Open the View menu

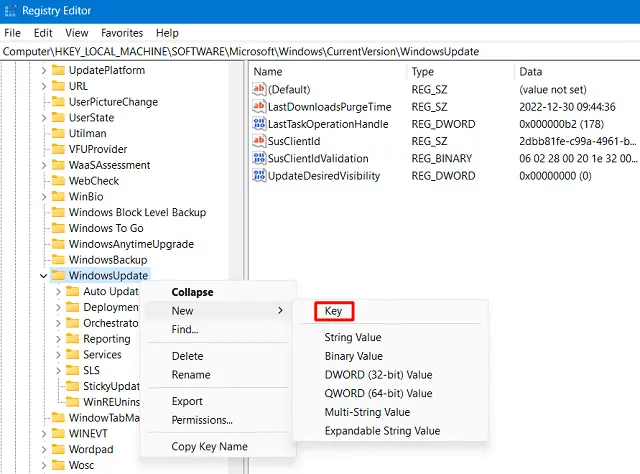(x=77, y=33)
